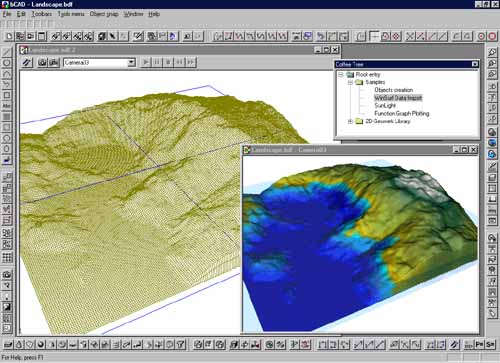
Task: Select Function Graph Plotting in the tree
Action: 402,113
